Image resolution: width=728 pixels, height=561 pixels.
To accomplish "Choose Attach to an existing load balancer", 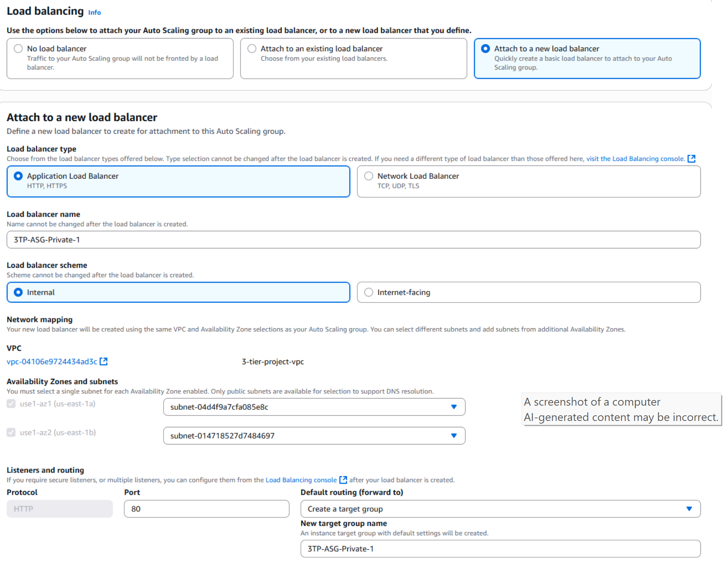I will coord(251,48).
